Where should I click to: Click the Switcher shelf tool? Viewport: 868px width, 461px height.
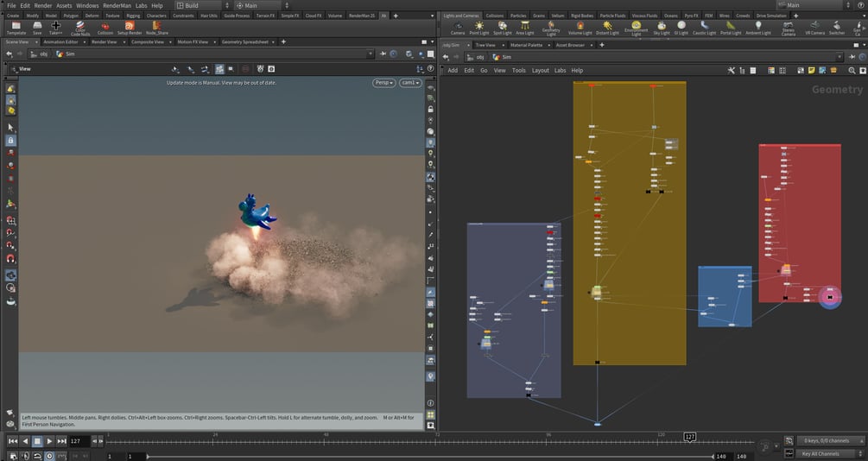pos(836,28)
